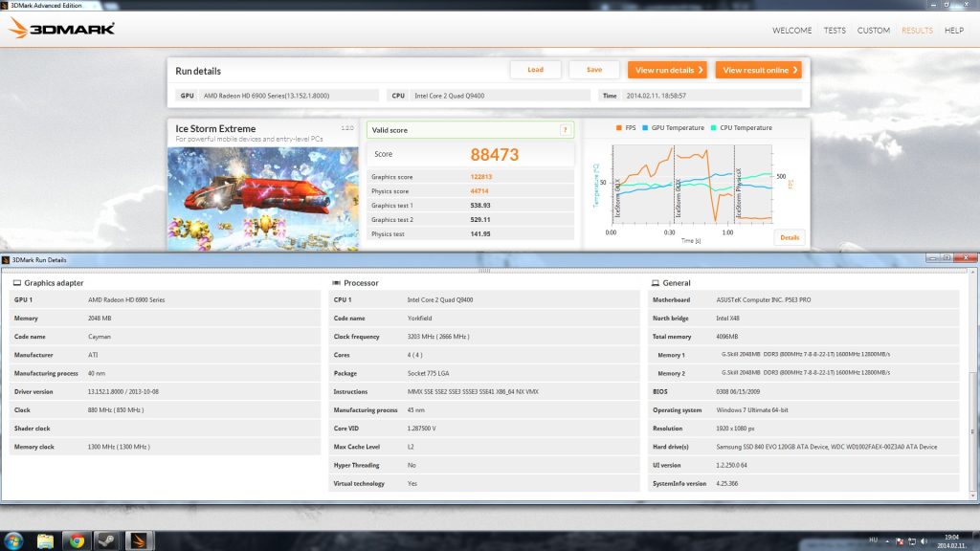
Task: Click the 3DMark logo
Action: pyautogui.click(x=62, y=28)
